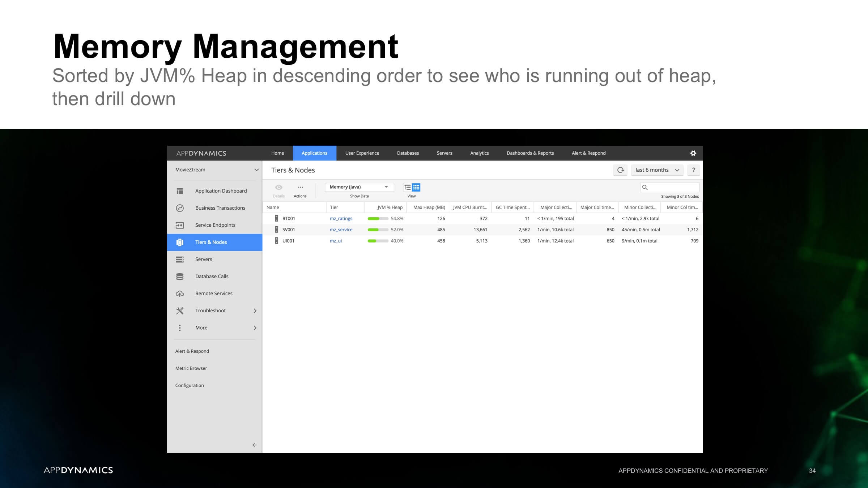Collapse the sidebar with the left arrow

coord(255,445)
